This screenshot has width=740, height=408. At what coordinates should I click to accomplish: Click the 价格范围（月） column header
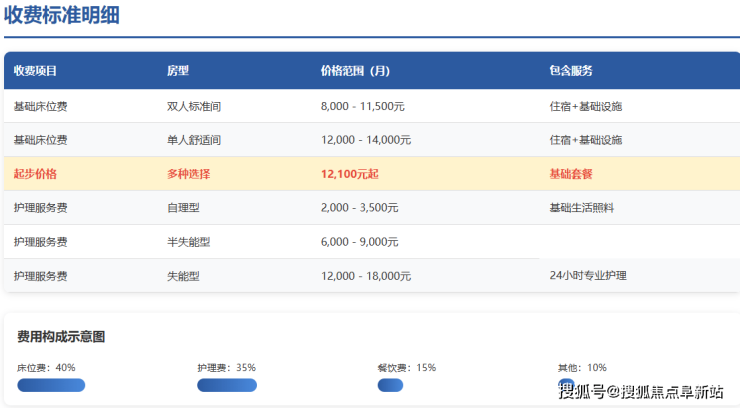point(355,71)
